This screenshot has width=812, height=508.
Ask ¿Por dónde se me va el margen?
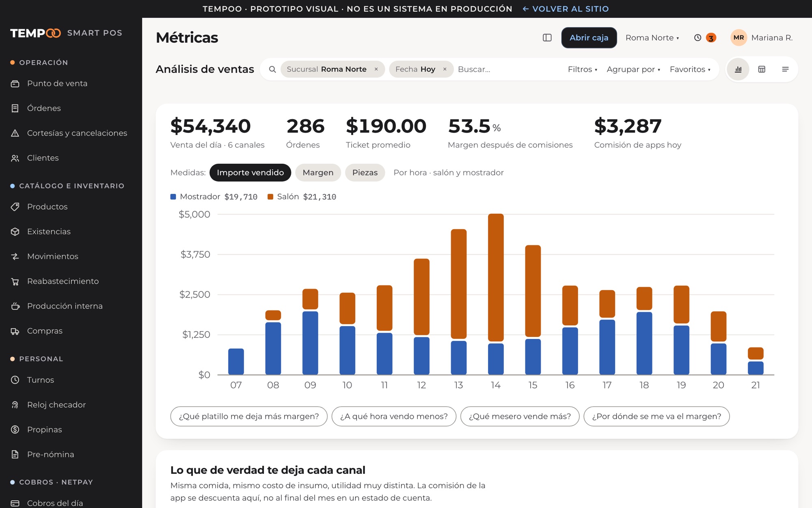(657, 417)
